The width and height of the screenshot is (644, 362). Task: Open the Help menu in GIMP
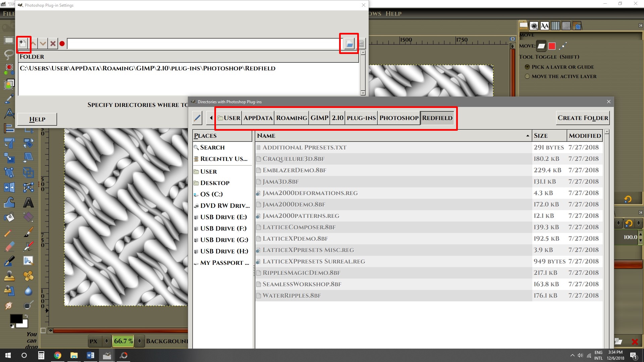(x=393, y=14)
